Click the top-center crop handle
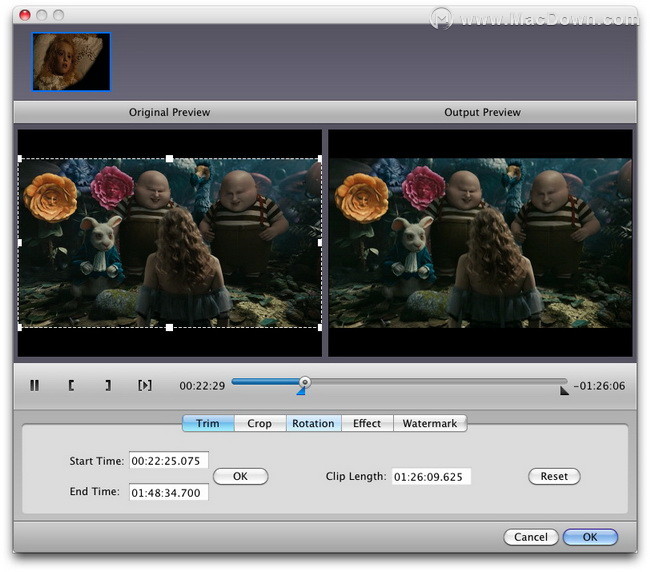This screenshot has width=650, height=572. pyautogui.click(x=170, y=158)
